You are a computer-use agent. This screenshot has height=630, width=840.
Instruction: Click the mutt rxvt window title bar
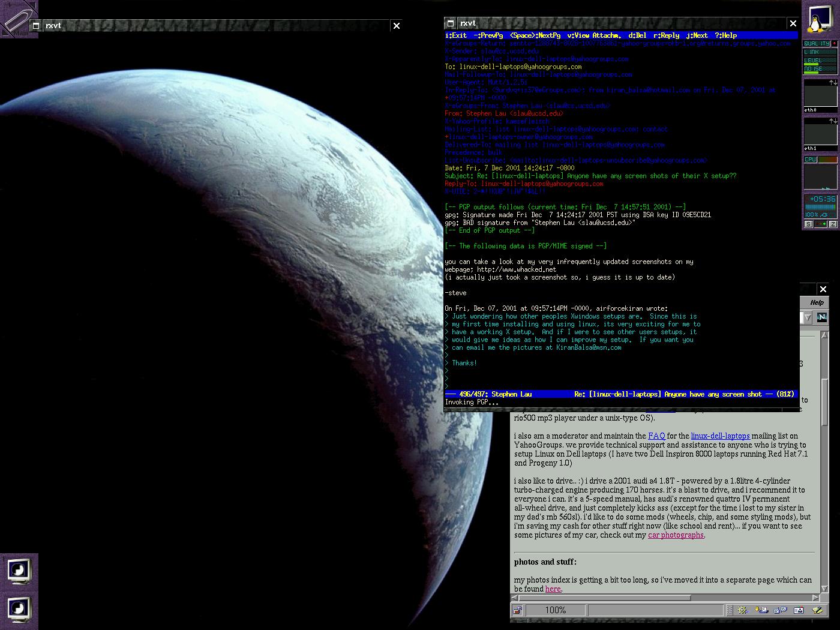(x=621, y=23)
